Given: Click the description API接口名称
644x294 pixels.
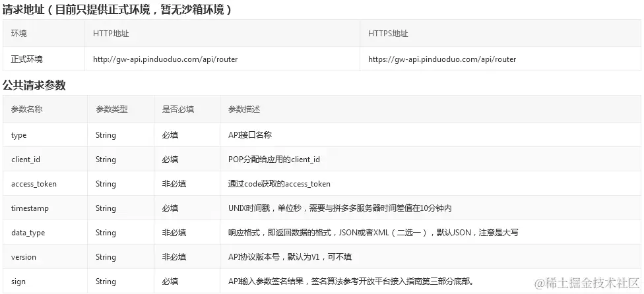Looking at the screenshot, I should click(250, 135).
